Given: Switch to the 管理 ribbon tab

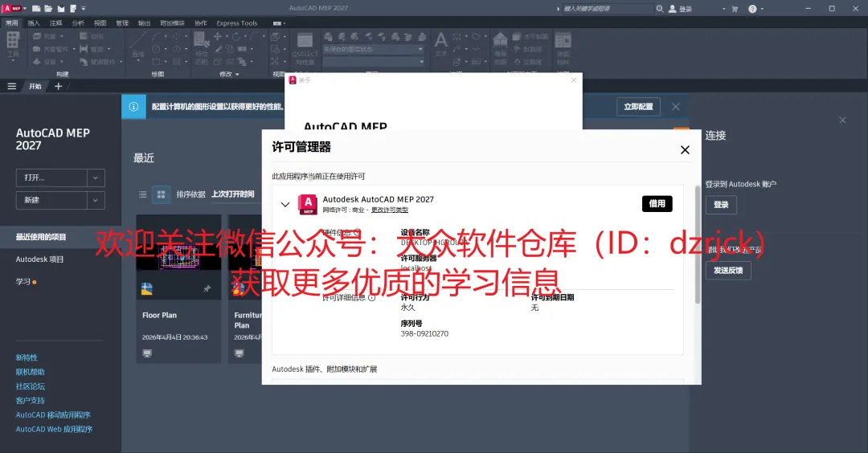Looking at the screenshot, I should (122, 23).
